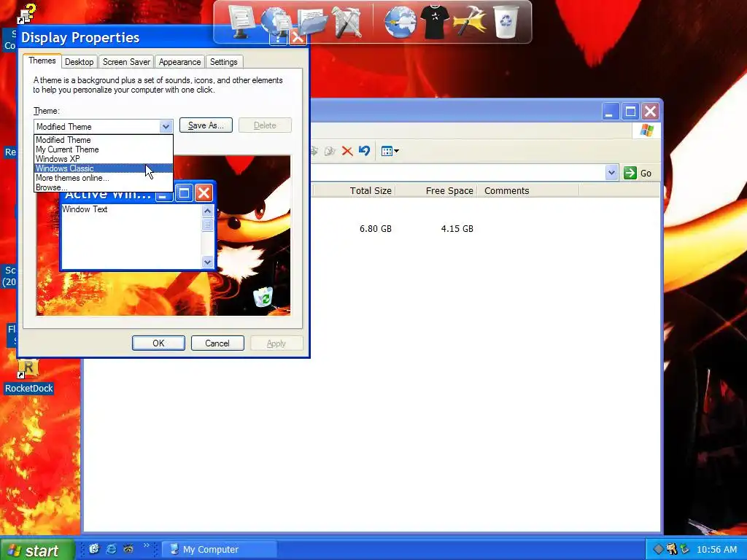The height and width of the screenshot is (560, 747).
Task: Click the diamond-shaped system tray icon
Action: [658, 549]
